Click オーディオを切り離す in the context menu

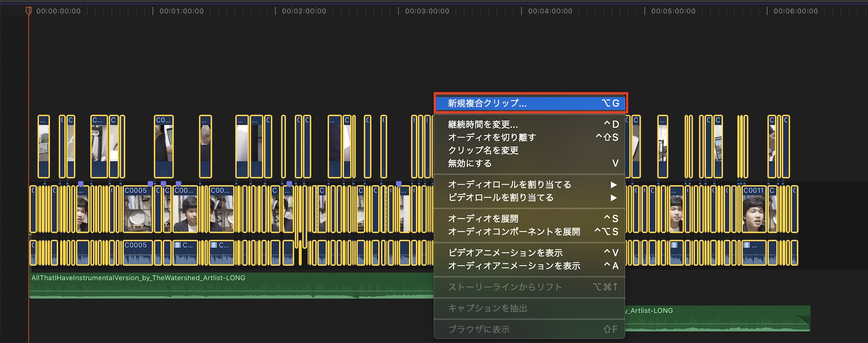click(x=530, y=137)
